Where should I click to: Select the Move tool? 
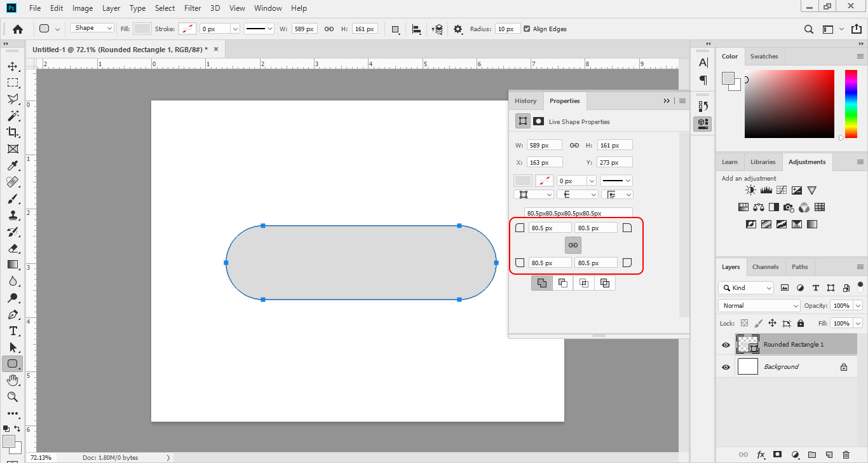(x=12, y=66)
